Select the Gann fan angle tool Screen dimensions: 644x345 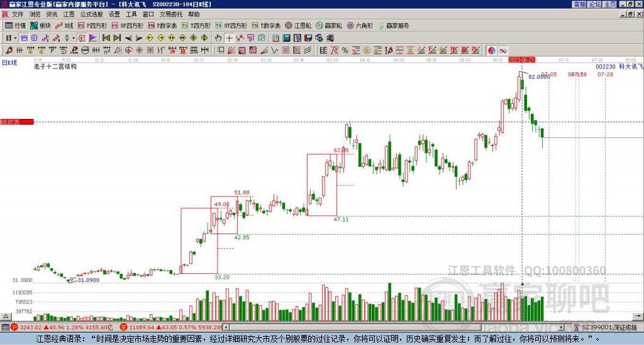pyautogui.click(x=231, y=50)
